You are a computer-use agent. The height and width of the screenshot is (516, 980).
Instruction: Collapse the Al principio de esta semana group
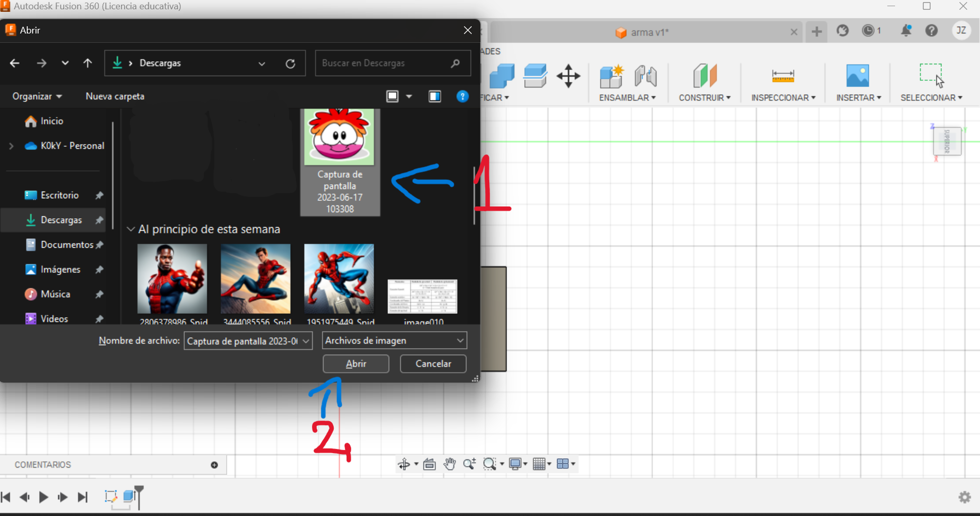[x=131, y=229]
